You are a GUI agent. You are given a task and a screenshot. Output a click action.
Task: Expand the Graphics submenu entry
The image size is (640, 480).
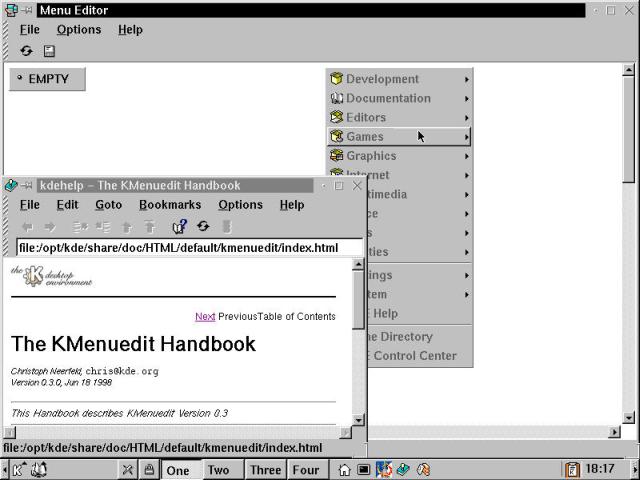click(399, 156)
